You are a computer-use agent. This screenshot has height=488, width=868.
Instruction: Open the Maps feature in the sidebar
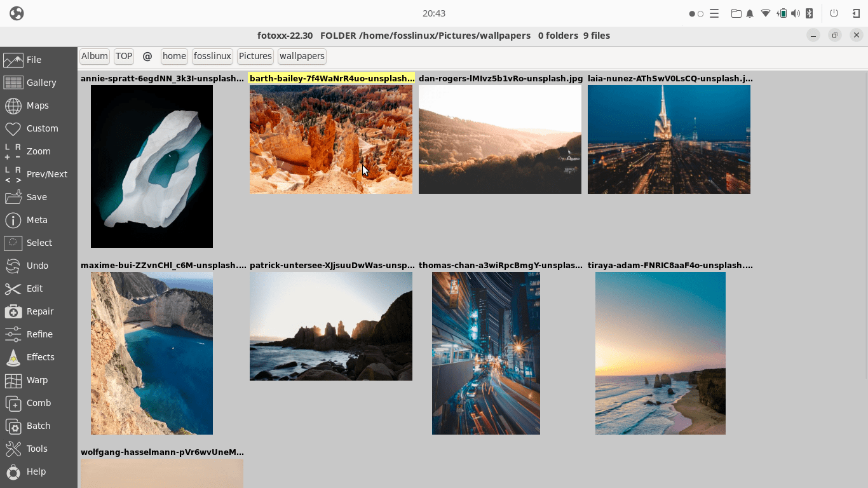(x=38, y=105)
